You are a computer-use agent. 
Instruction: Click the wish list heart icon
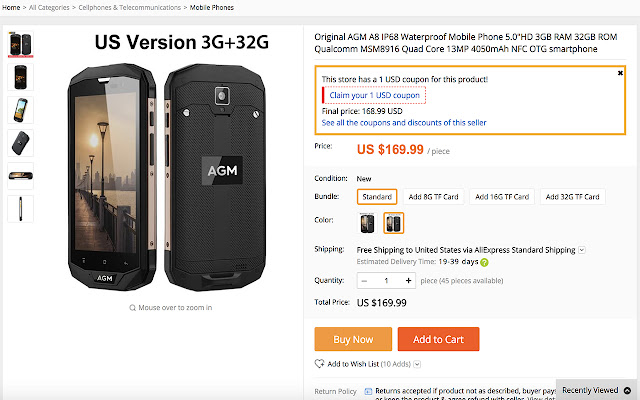click(x=320, y=363)
